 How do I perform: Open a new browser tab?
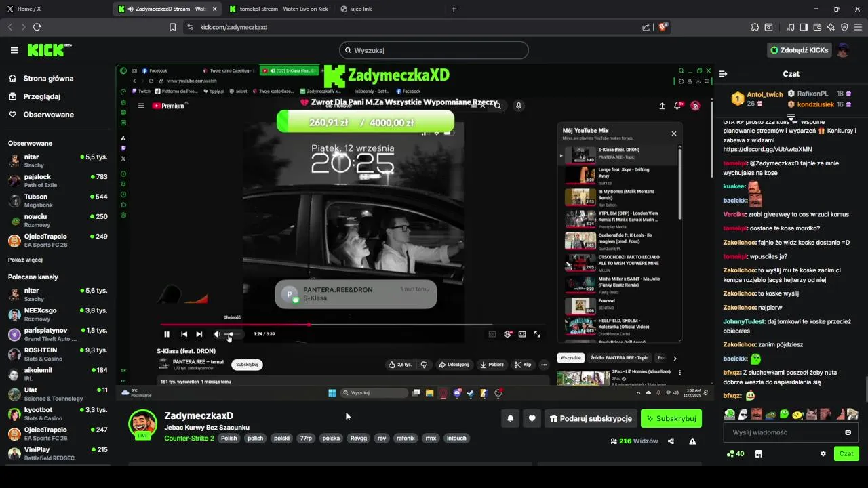coord(454,9)
